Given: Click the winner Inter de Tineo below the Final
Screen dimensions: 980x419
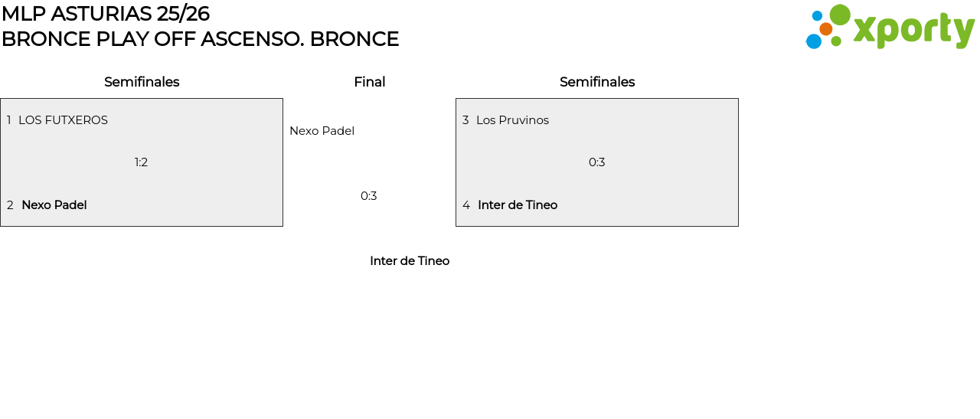Looking at the screenshot, I should pos(410,261).
